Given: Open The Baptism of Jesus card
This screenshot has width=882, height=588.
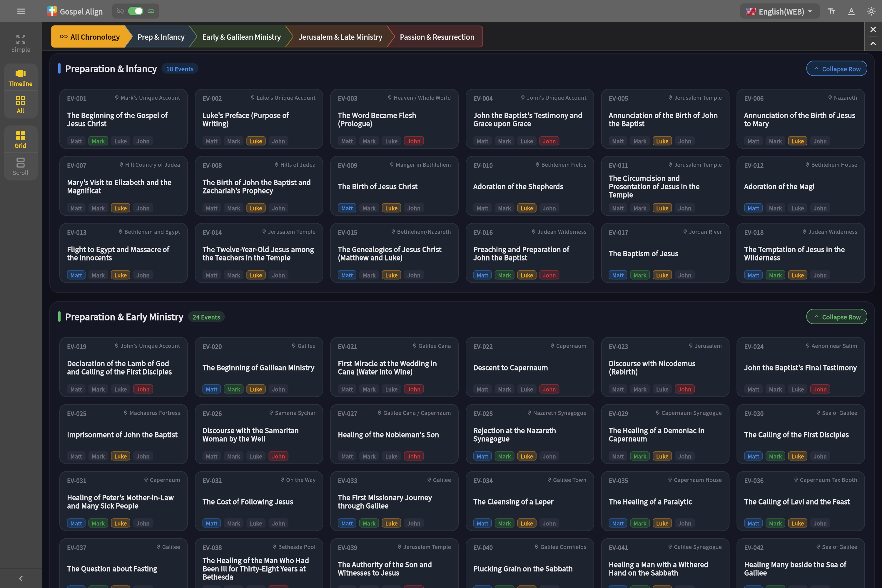Looking at the screenshot, I should [665, 253].
